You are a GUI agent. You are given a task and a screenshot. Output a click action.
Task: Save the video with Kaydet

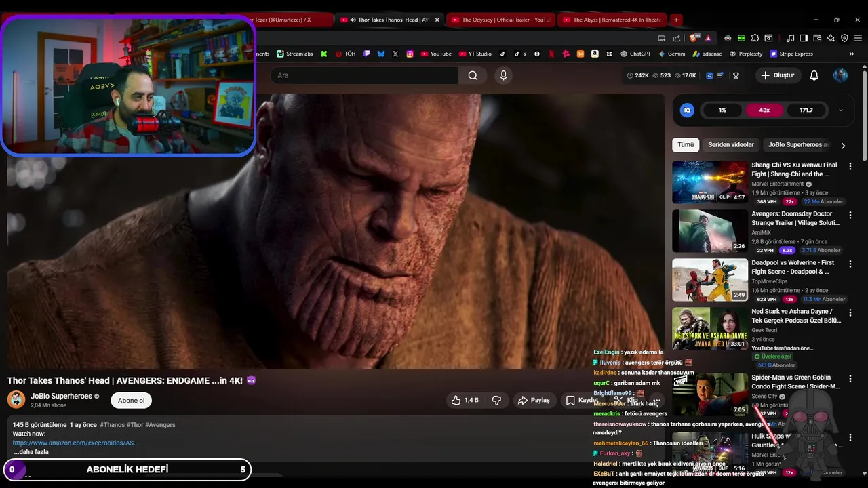(582, 400)
